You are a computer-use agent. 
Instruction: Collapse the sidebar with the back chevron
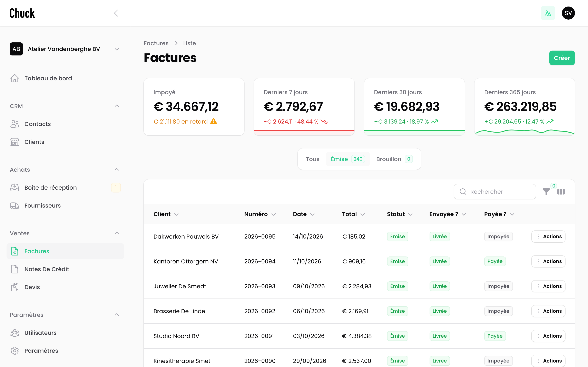point(116,13)
